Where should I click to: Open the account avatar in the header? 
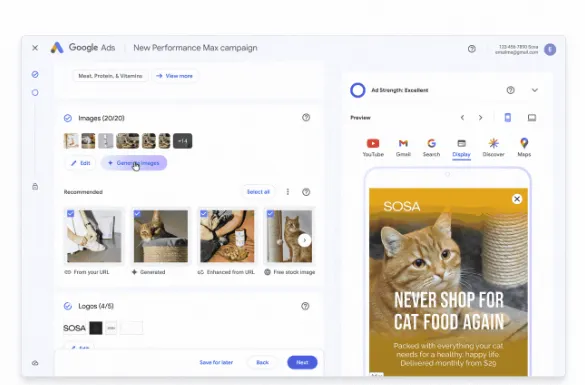(x=550, y=49)
